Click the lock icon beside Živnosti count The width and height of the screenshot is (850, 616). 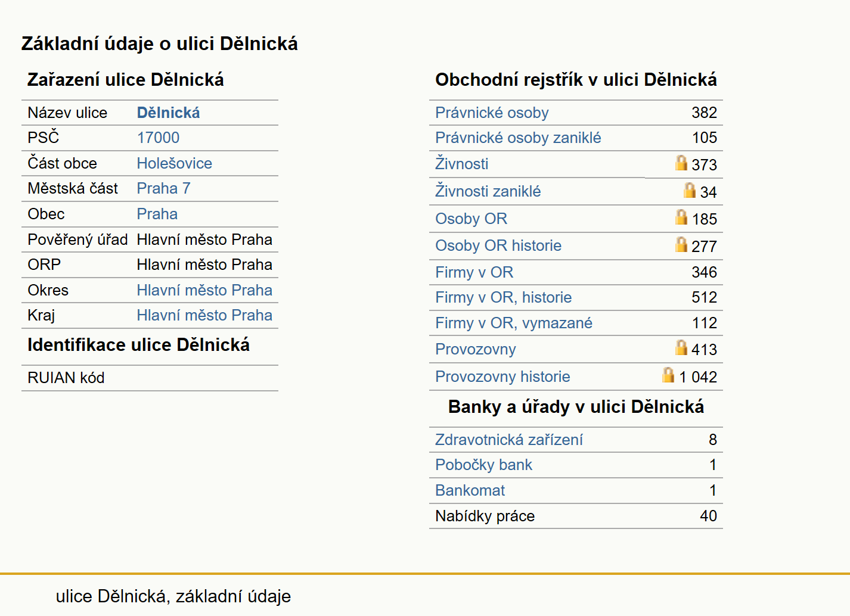[x=681, y=163]
